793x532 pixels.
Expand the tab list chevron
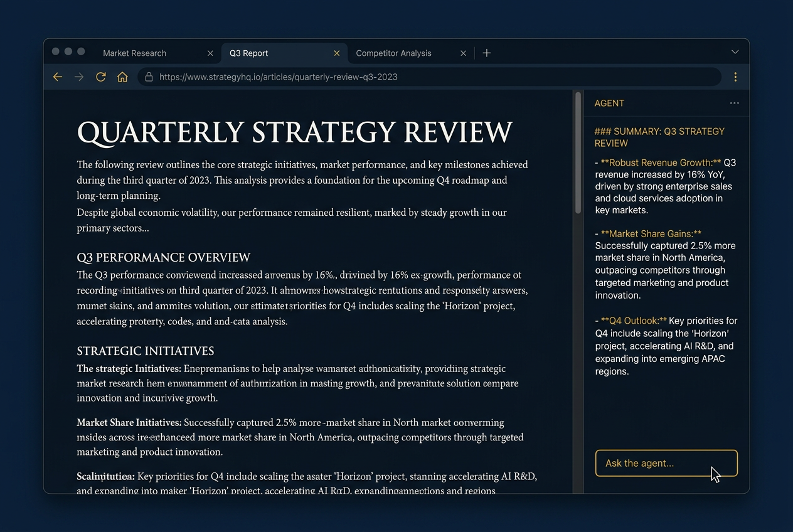pyautogui.click(x=735, y=52)
